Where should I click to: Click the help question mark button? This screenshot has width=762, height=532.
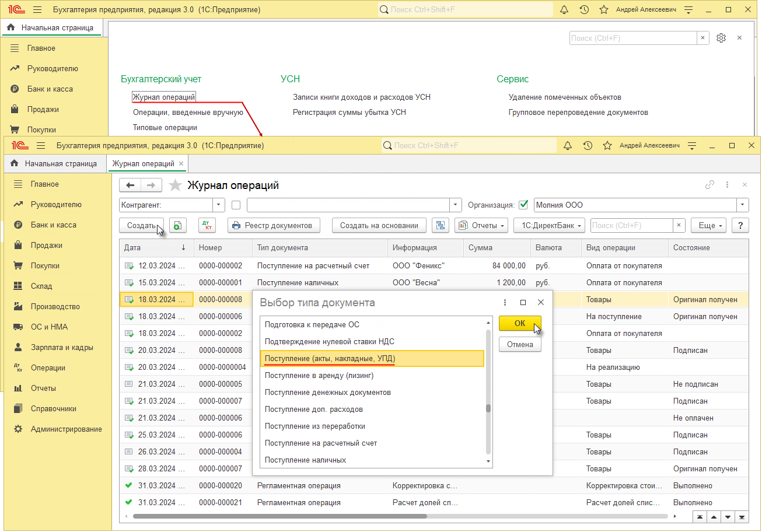pyautogui.click(x=740, y=226)
